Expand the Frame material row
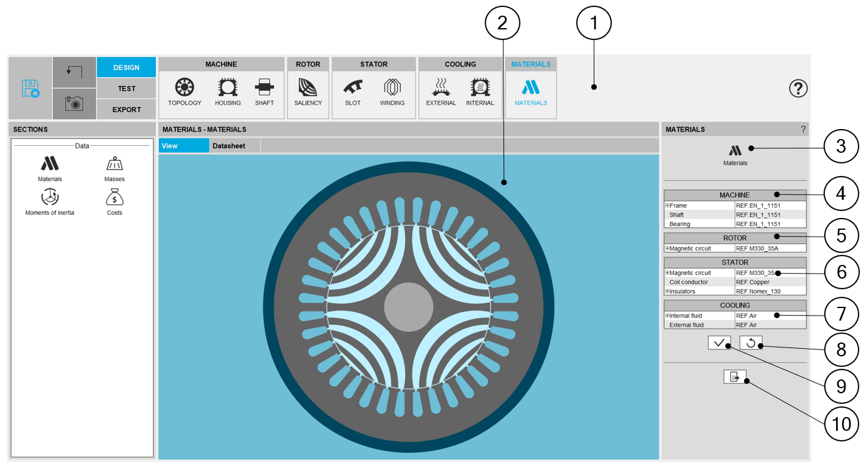 point(668,205)
